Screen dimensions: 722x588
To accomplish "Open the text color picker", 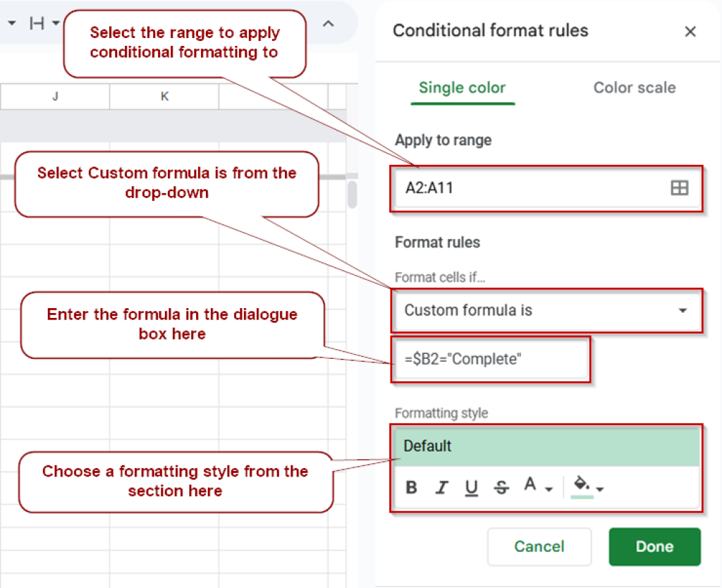I will point(530,486).
